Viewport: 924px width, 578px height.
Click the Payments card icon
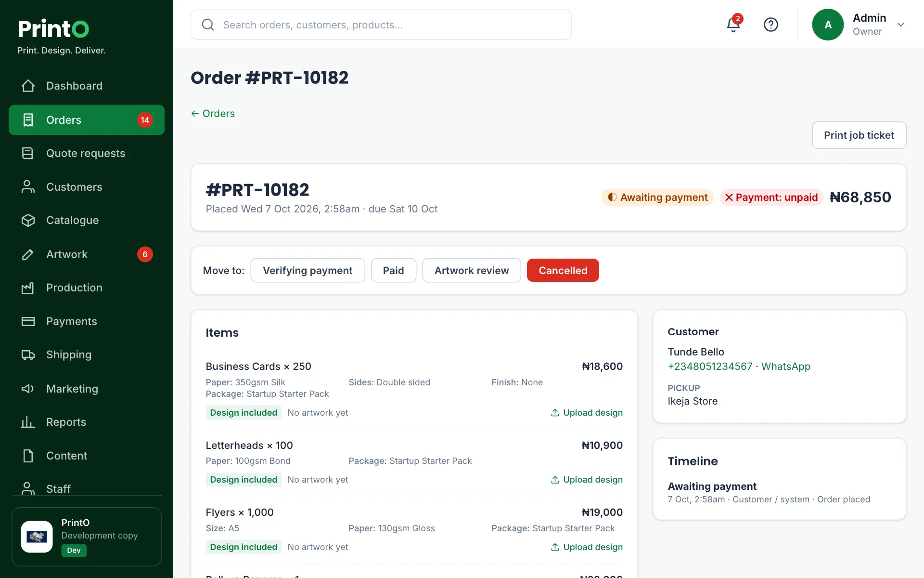pos(28,321)
